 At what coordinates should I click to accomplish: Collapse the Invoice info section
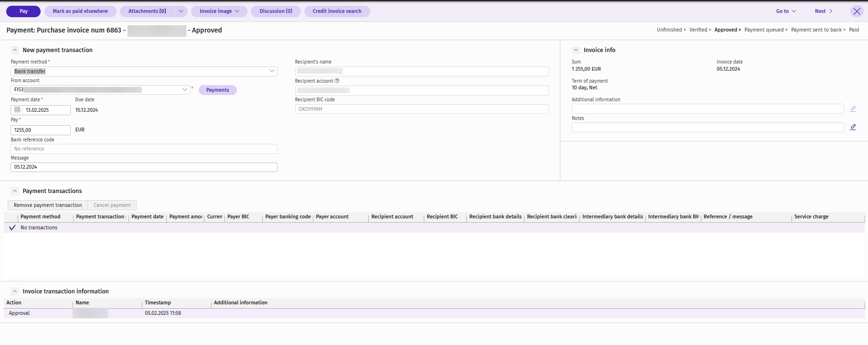pos(576,50)
